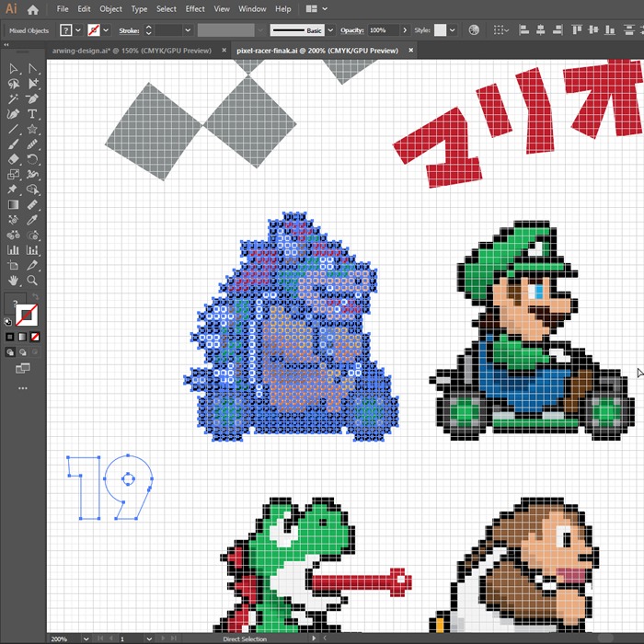Open the Effect menu
Image resolution: width=644 pixels, height=644 pixels.
pyautogui.click(x=195, y=9)
